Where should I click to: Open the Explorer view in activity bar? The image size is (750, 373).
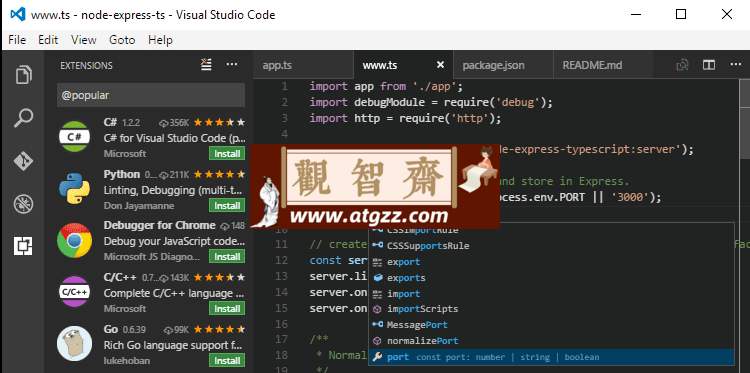[23, 75]
